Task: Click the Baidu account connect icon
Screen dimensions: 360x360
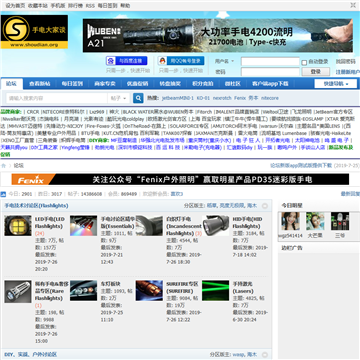Action: (x=111, y=61)
